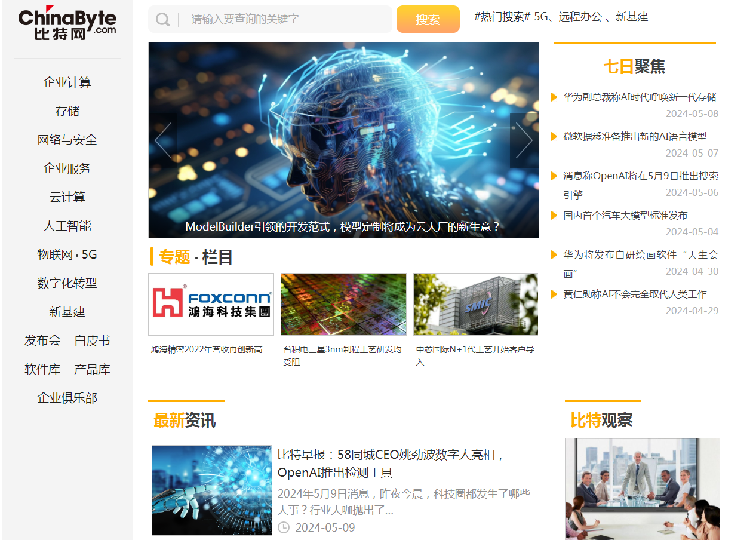The height and width of the screenshot is (540, 756).
Task: Go to 网络与安全 section
Action: pyautogui.click(x=67, y=140)
